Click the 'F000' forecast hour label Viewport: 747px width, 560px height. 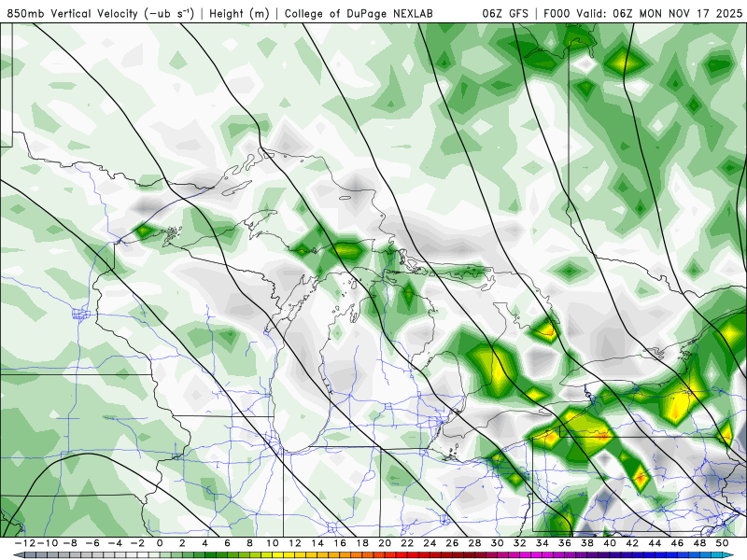557,13
